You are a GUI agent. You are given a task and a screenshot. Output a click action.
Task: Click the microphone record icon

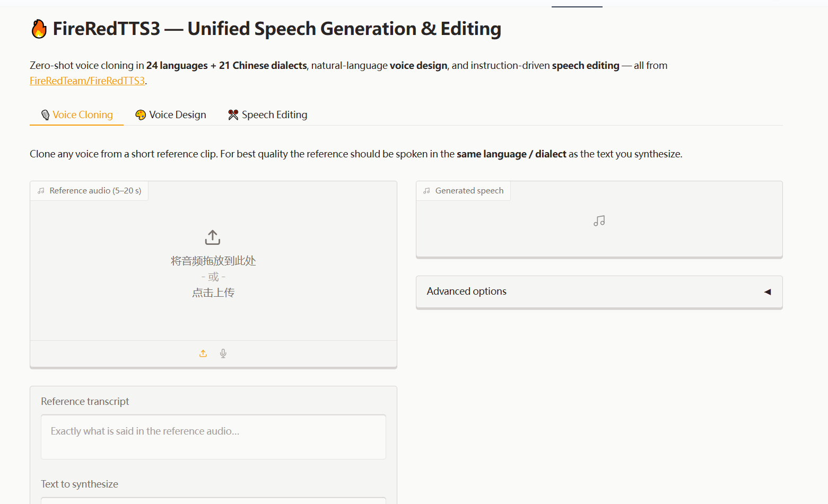[x=223, y=353]
